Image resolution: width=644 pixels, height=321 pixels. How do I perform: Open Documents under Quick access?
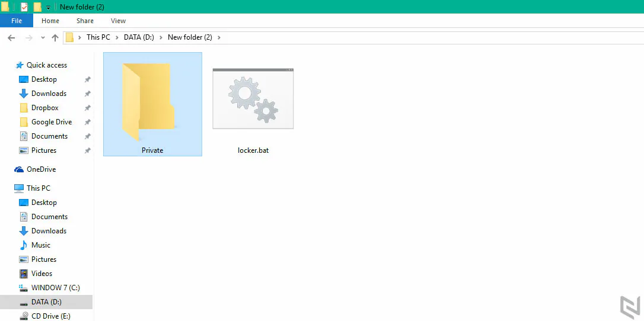[49, 136]
